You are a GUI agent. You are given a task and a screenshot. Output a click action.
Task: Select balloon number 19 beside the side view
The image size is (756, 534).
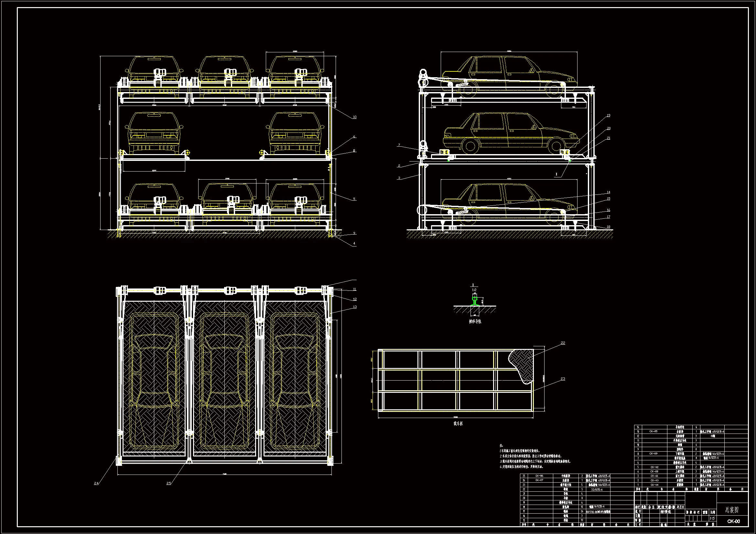(608, 115)
